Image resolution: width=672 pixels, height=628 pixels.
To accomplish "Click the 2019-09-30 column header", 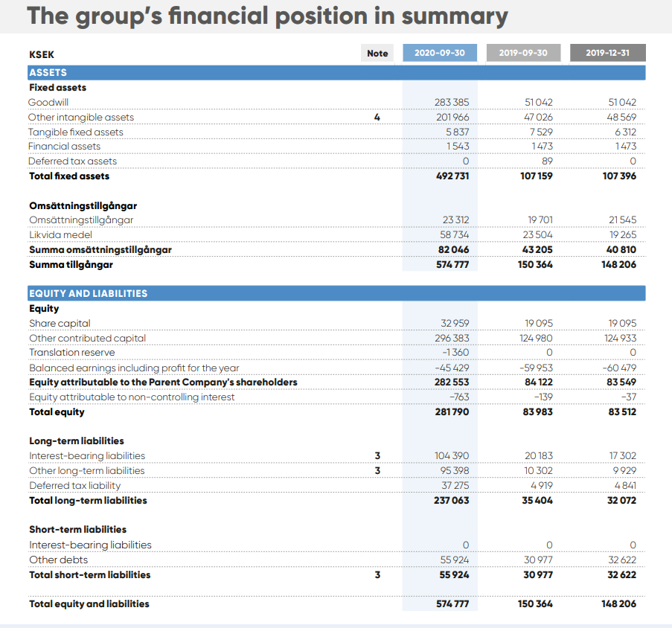I will coord(523,53).
